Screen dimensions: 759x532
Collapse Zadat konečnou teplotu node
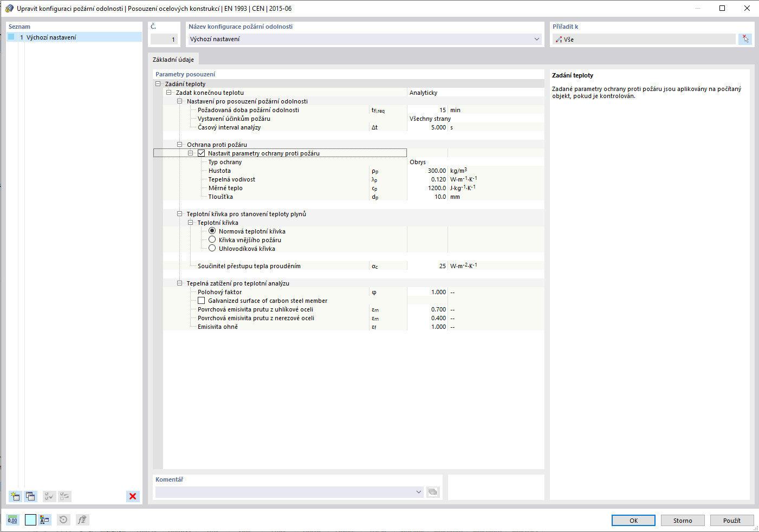[x=169, y=93]
